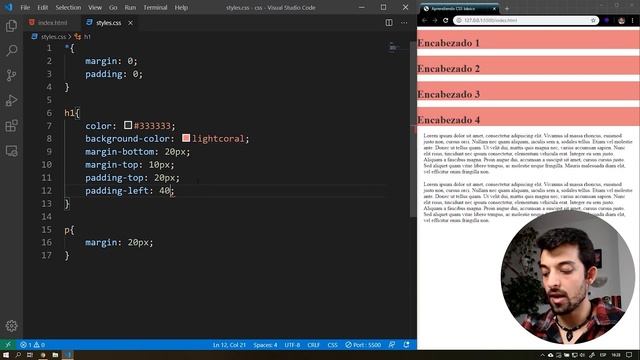Image resolution: width=640 pixels, height=360 pixels.
Task: Select encoding via UTF-8 status item
Action: click(292, 345)
